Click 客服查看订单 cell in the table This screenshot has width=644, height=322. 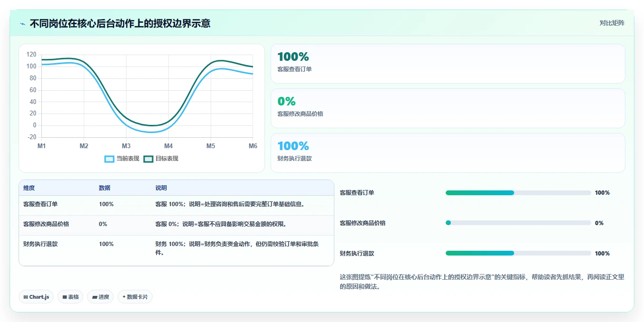coord(40,204)
